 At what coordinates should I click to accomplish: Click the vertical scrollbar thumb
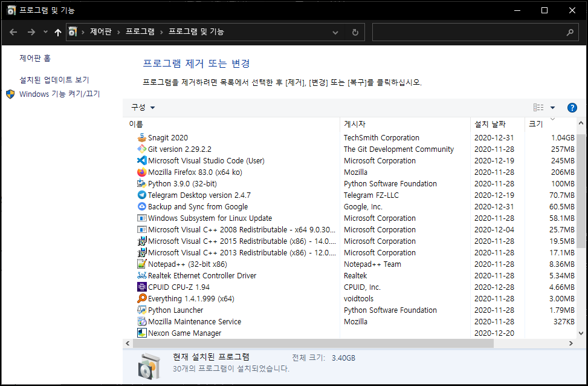click(x=581, y=191)
